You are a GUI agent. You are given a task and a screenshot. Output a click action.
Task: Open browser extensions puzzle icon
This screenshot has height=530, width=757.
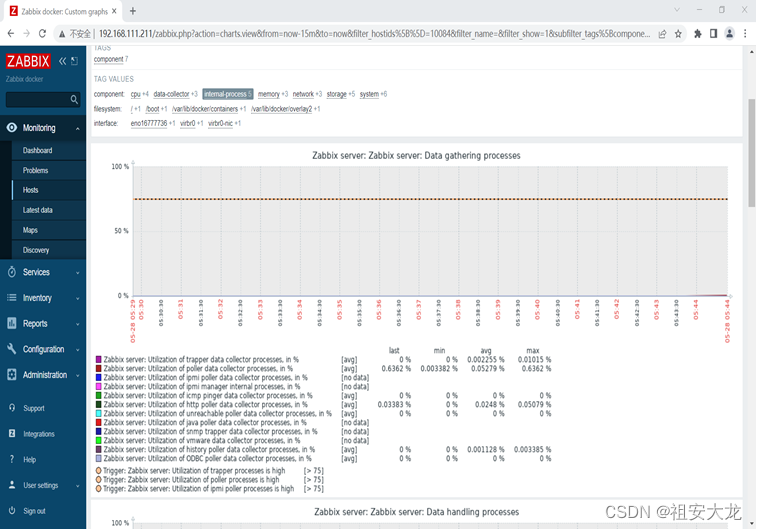[698, 34]
